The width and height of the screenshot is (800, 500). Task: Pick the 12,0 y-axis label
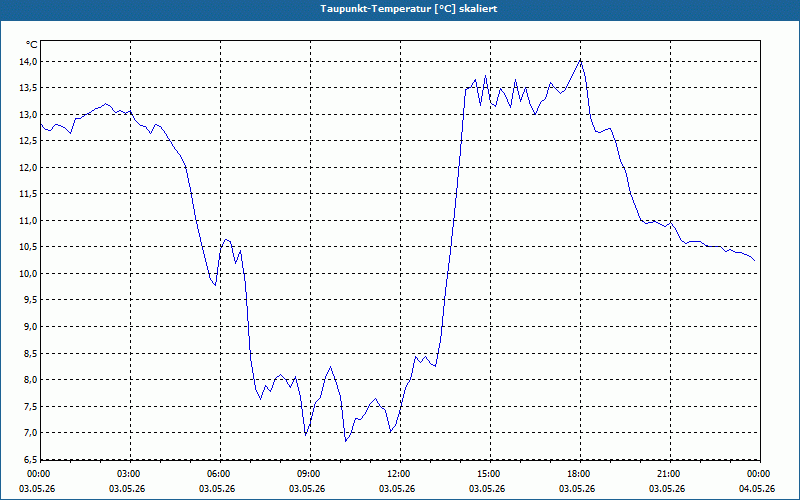[x=28, y=167]
